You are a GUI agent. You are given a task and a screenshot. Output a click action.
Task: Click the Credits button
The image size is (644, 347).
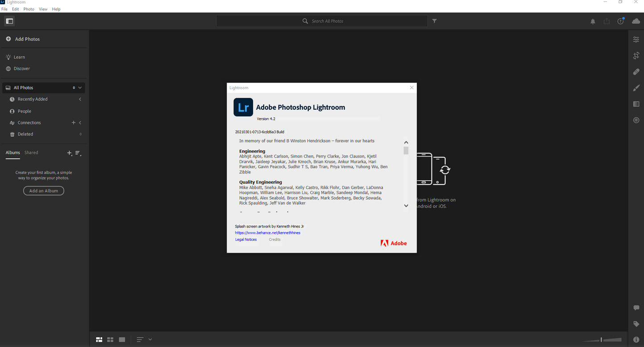(274, 240)
